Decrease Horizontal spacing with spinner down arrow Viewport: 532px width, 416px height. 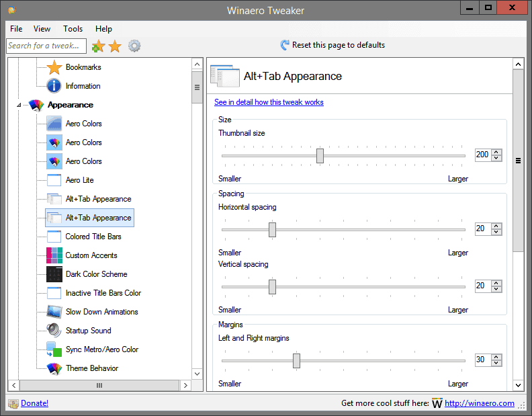[x=496, y=232]
